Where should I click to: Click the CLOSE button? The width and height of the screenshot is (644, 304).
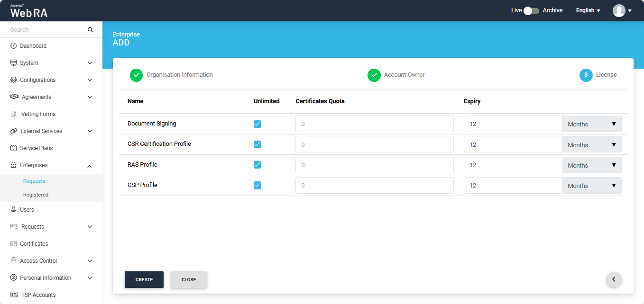pos(189,279)
